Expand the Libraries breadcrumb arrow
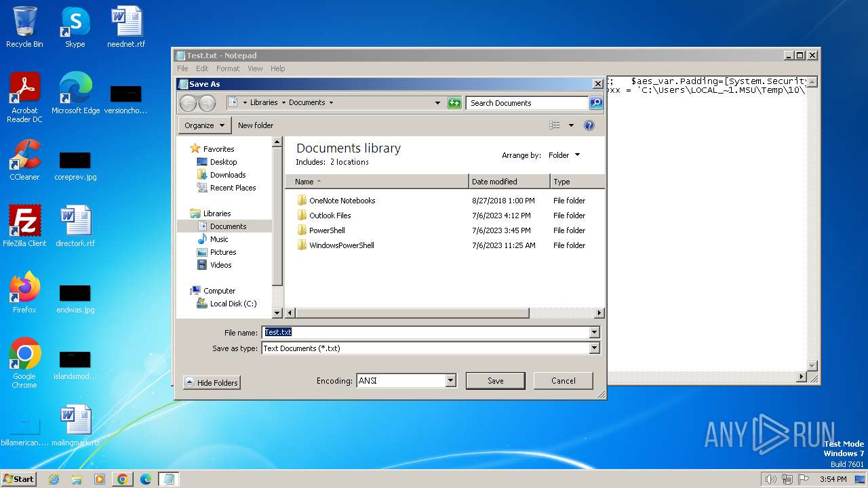The height and width of the screenshot is (488, 868). [283, 103]
